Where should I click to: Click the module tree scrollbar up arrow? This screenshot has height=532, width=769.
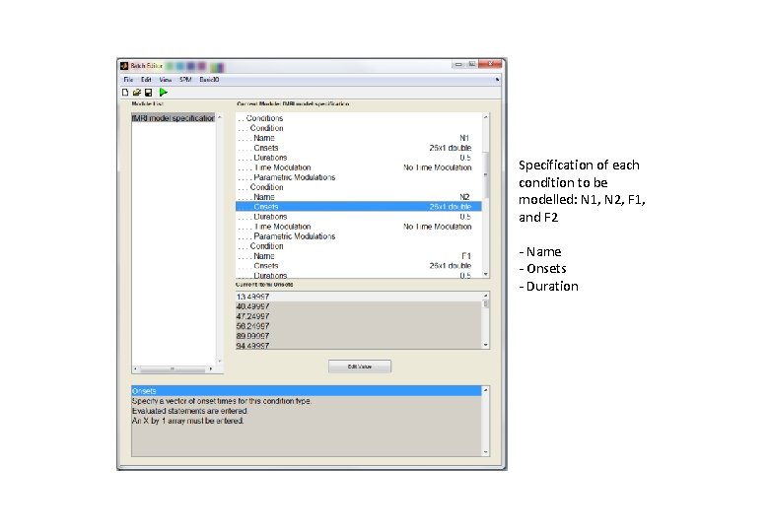click(485, 117)
